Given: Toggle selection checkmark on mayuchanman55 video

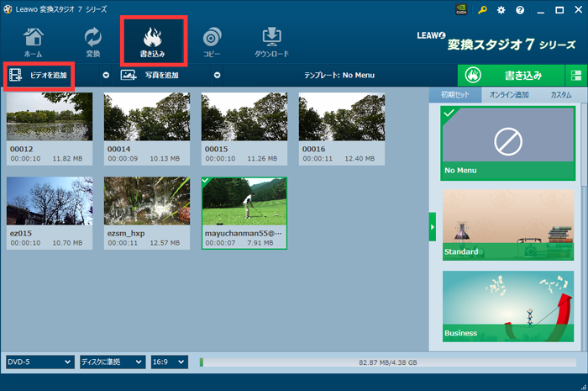Looking at the screenshot, I should click(207, 181).
